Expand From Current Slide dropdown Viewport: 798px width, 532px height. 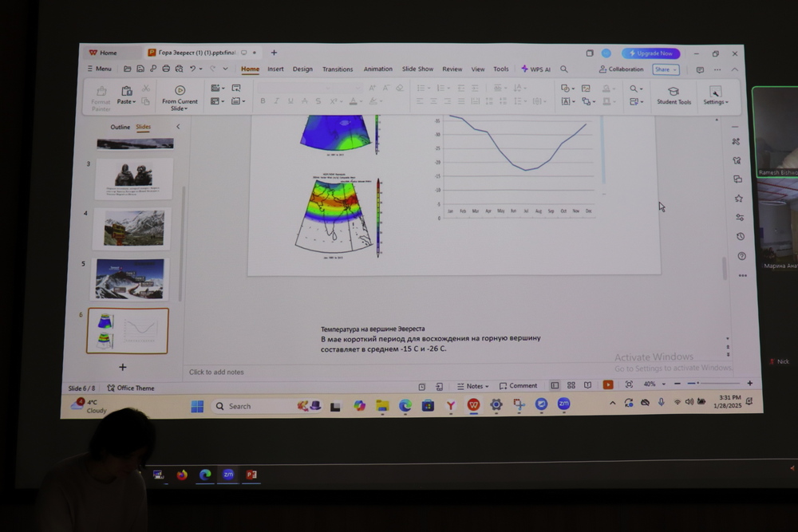pos(186,108)
